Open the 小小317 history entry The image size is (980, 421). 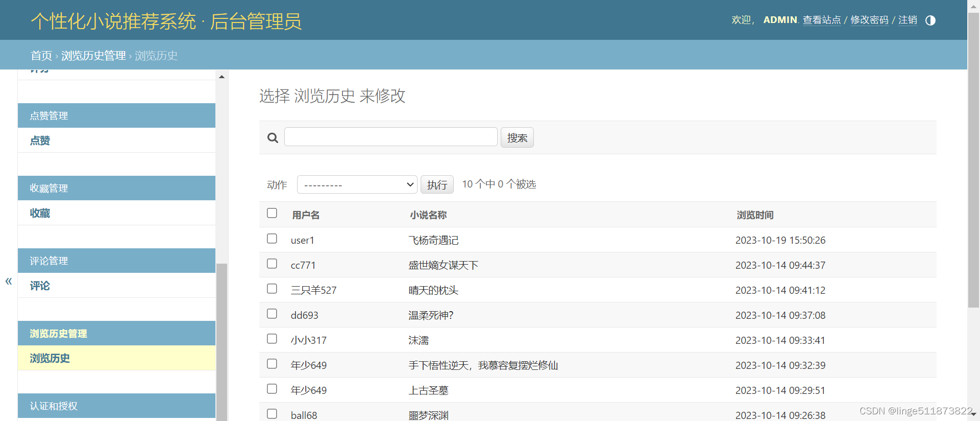point(308,340)
